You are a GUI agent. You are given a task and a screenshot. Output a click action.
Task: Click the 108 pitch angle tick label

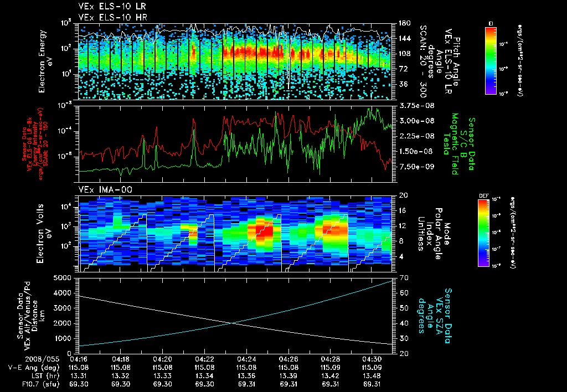pos(404,54)
